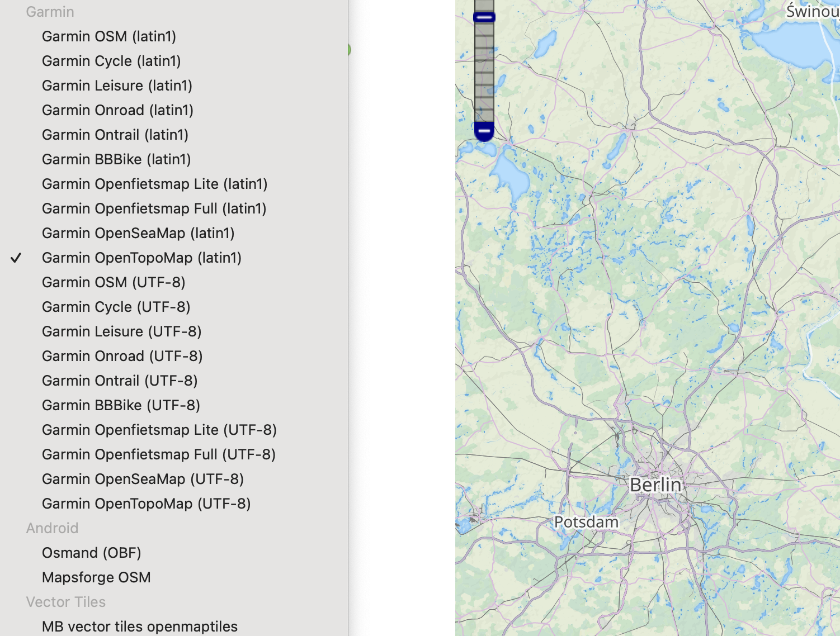This screenshot has width=840, height=636.
Task: Click the bottom handle of the zoom range slider
Action: [484, 130]
